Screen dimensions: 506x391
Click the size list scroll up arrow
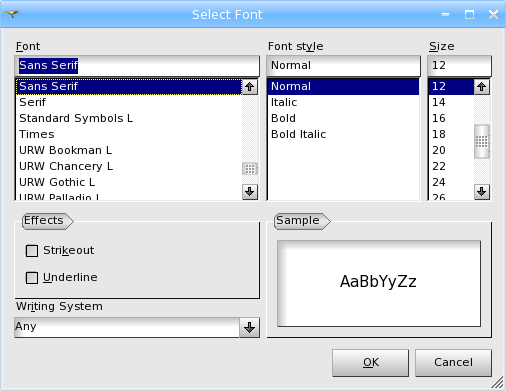(x=482, y=87)
